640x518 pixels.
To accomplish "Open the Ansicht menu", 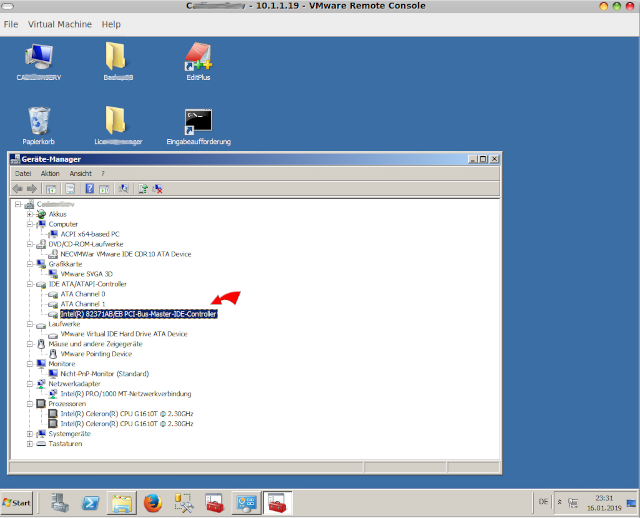I will pyautogui.click(x=80, y=173).
